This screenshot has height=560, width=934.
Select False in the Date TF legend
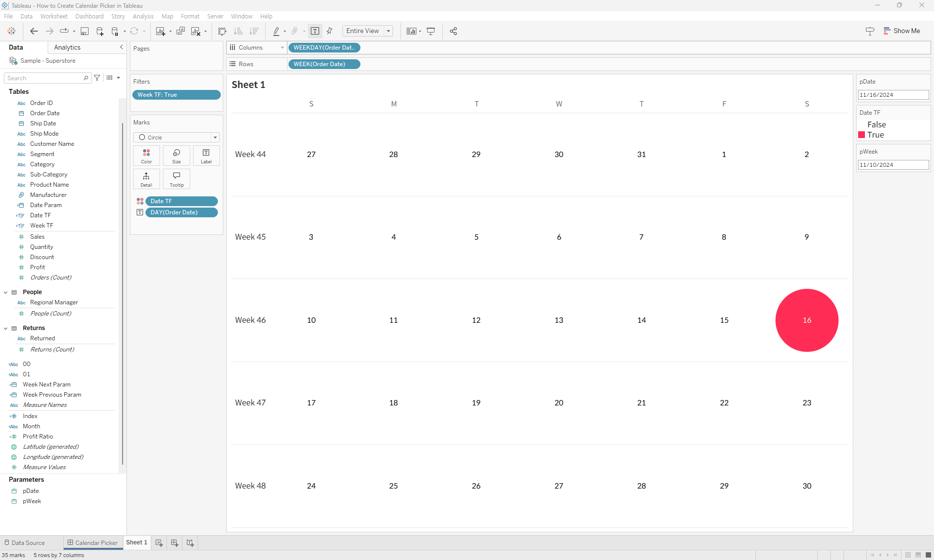(x=876, y=124)
